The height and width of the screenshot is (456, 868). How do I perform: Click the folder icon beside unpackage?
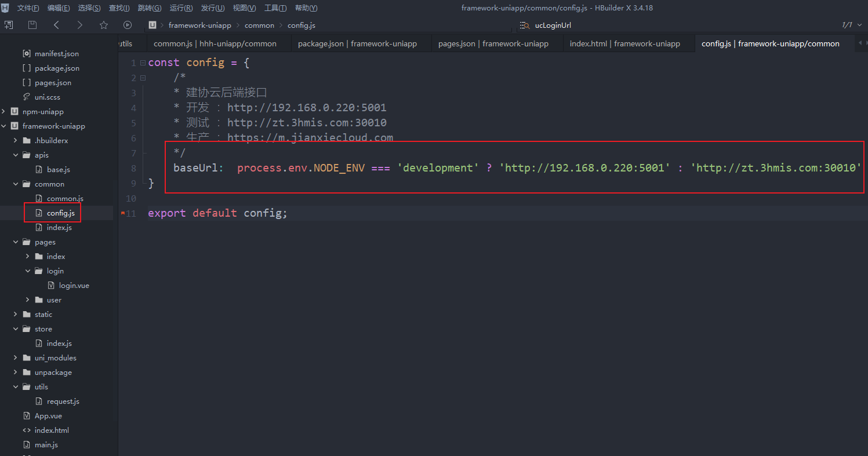tap(27, 372)
